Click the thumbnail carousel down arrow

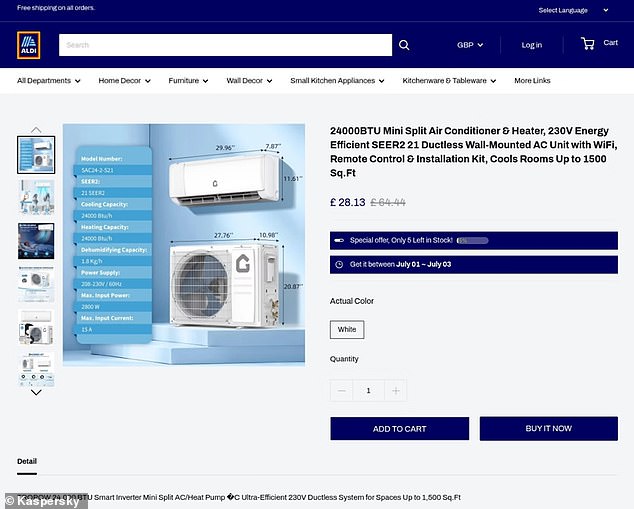coord(36,393)
